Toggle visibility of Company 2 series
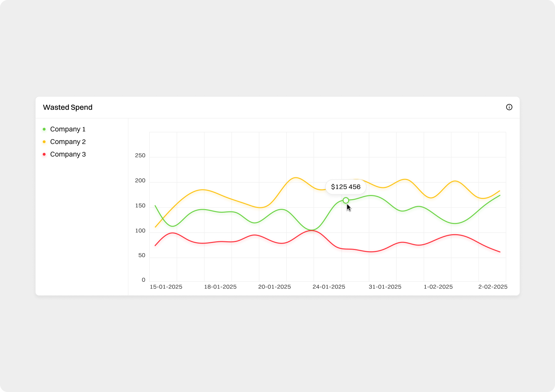The width and height of the screenshot is (555, 392). click(x=67, y=142)
